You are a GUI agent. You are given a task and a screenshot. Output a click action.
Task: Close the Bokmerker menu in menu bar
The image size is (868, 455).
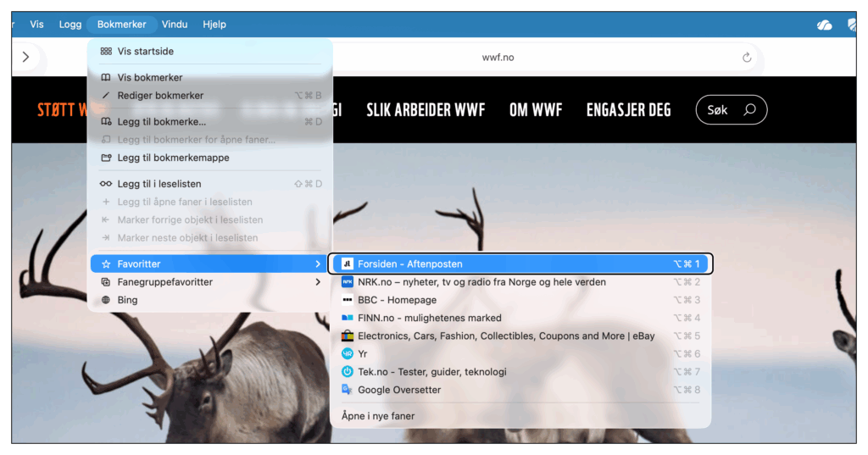tap(122, 25)
